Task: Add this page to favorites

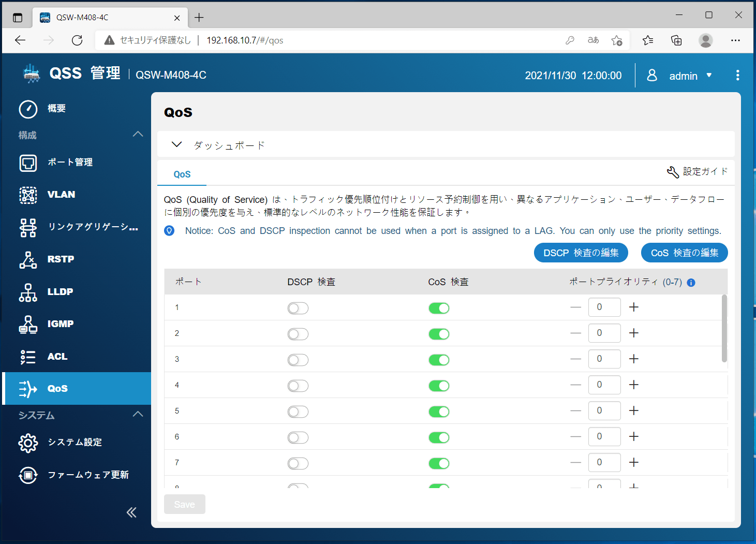Action: click(x=616, y=40)
